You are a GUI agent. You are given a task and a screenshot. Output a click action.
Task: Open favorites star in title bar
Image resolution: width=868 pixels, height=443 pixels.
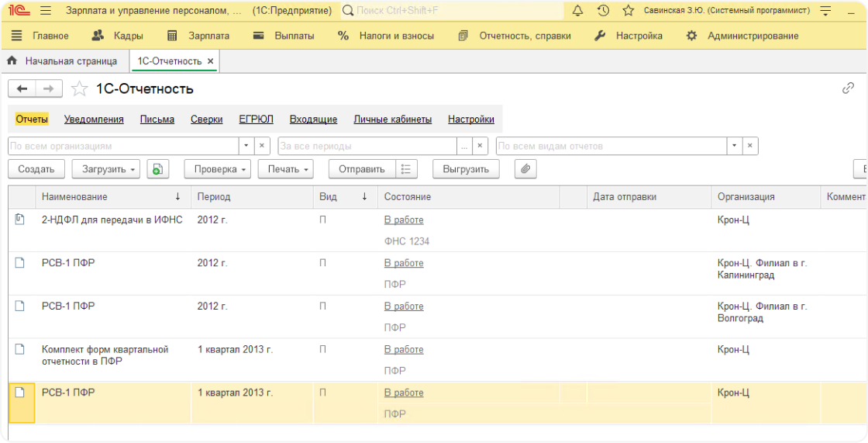(628, 11)
